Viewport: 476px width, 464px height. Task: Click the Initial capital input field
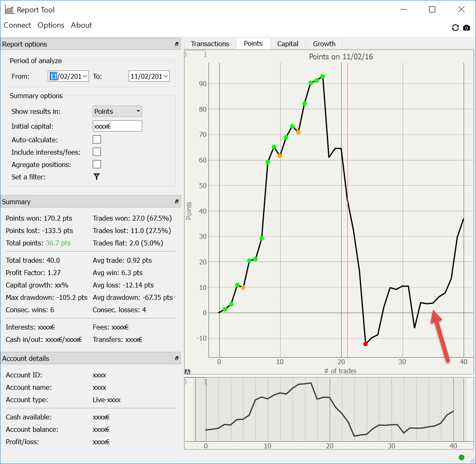pyautogui.click(x=117, y=126)
